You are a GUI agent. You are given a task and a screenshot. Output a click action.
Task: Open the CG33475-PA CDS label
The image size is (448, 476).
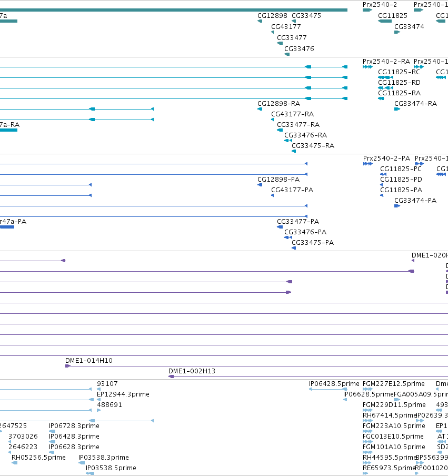coord(313,243)
